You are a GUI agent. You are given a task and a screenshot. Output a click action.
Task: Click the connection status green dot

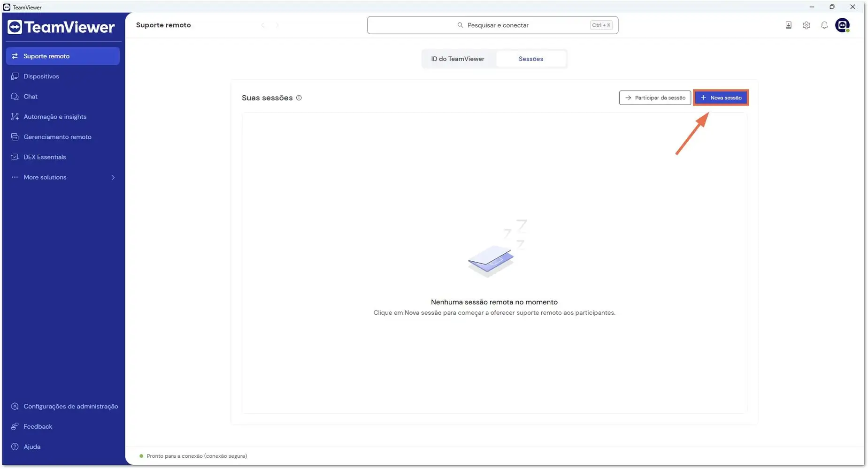tap(141, 456)
